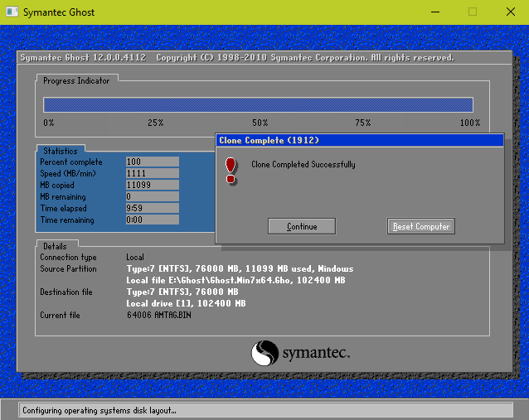The width and height of the screenshot is (529, 420).
Task: Click the 'Time remaining' statistics label
Action: [67, 220]
